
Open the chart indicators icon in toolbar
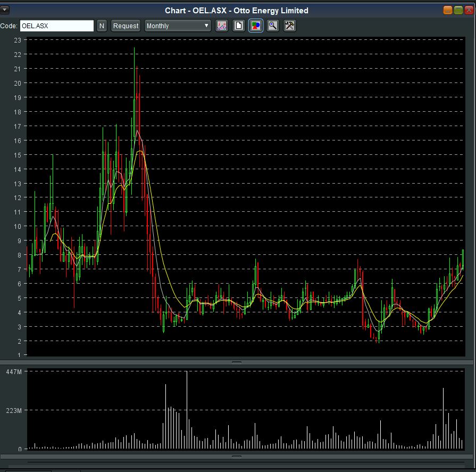(x=222, y=26)
